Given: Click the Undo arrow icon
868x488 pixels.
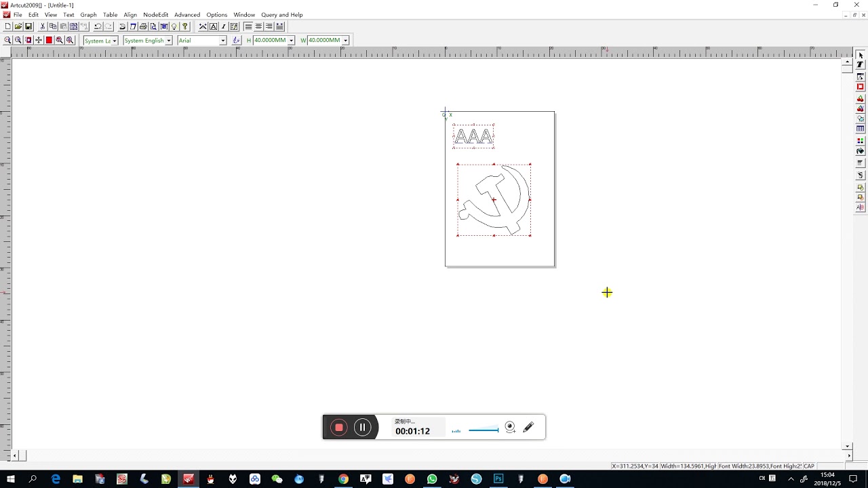Looking at the screenshot, I should [x=98, y=26].
